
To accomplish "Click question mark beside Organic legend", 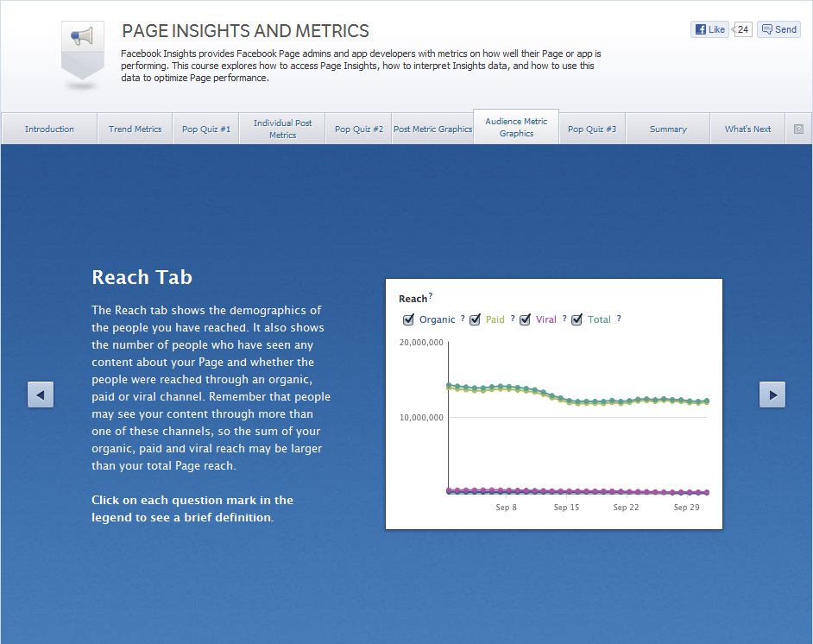I will point(463,319).
